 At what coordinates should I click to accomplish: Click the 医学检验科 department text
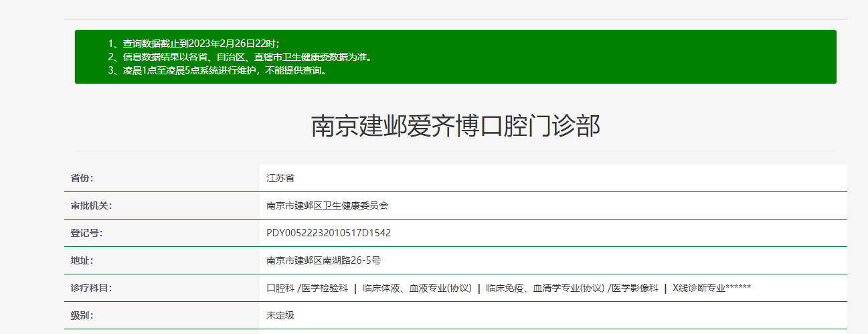click(325, 288)
